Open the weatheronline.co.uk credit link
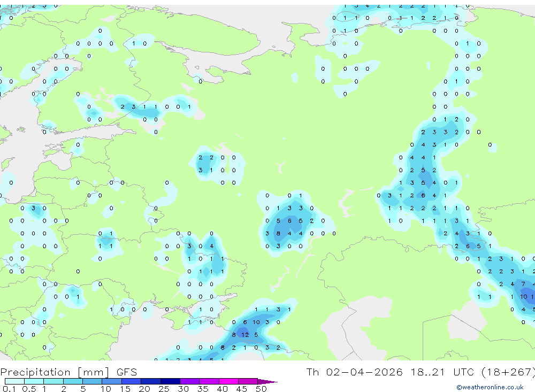Viewport: 535px width, 392px height. 490,387
